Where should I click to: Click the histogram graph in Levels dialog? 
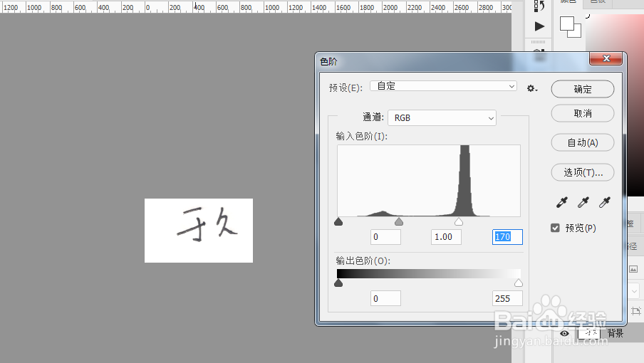pos(429,181)
